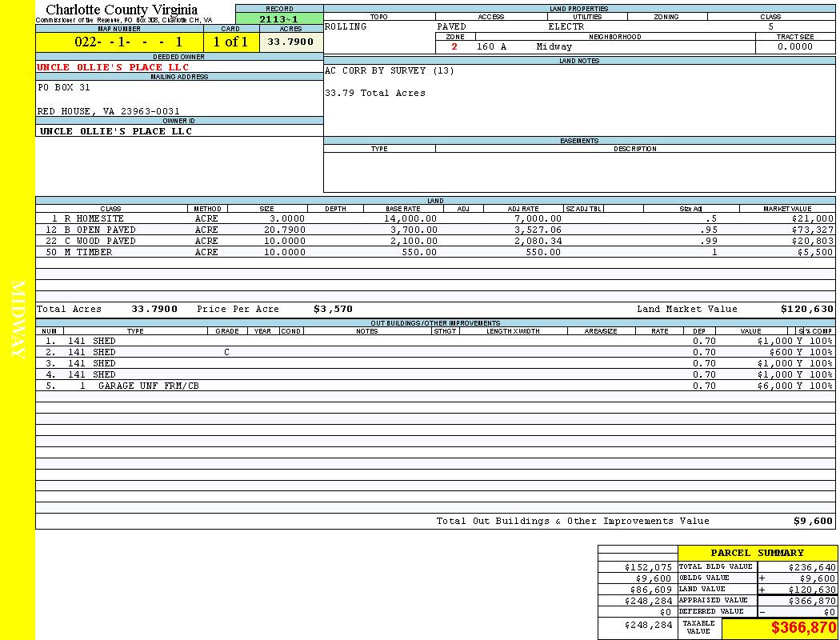The width and height of the screenshot is (840, 640).
Task: Click the yellow PARCEL SUMMARY header
Action: [x=757, y=553]
